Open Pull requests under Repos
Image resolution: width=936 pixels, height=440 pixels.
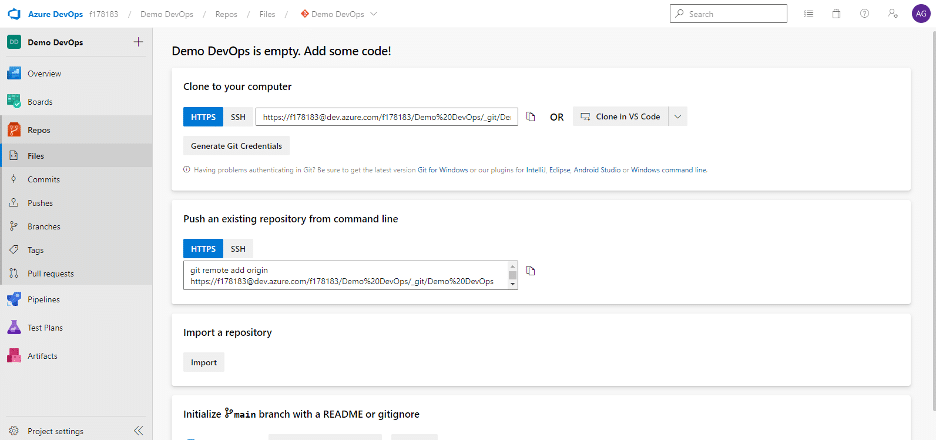tap(51, 273)
